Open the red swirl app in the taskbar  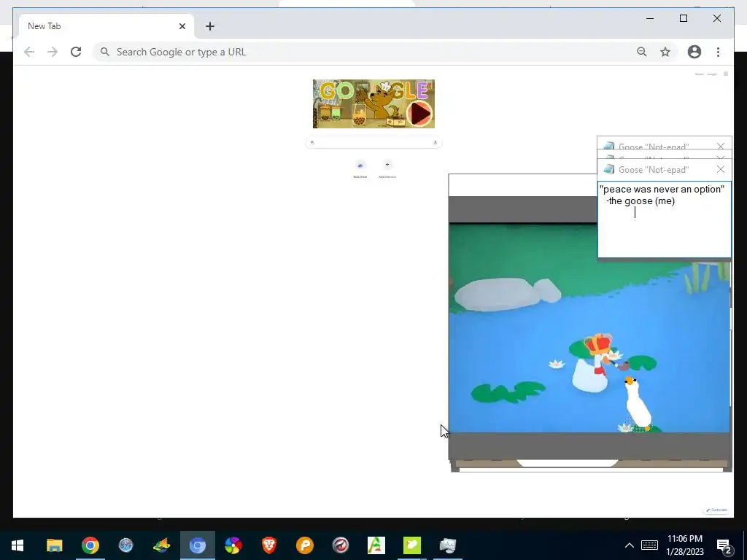340,545
